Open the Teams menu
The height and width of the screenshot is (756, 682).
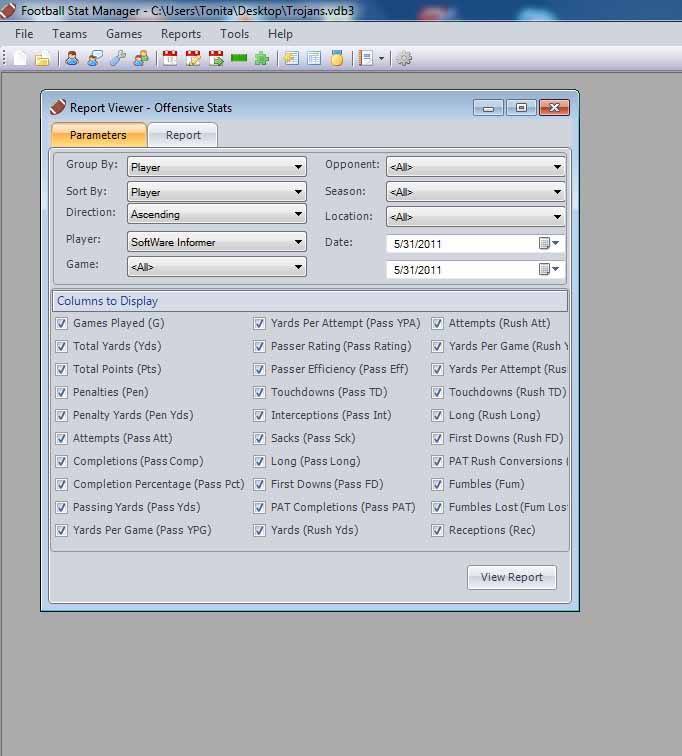pos(69,34)
